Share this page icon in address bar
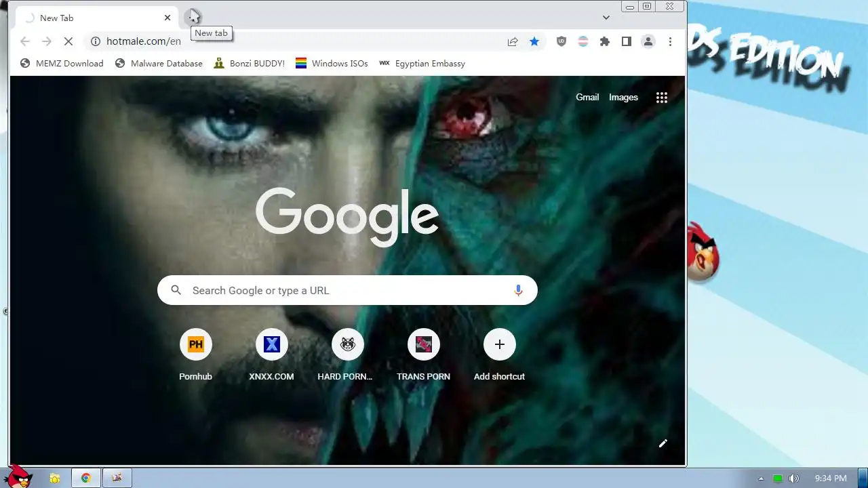This screenshot has height=488, width=868. 513,41
